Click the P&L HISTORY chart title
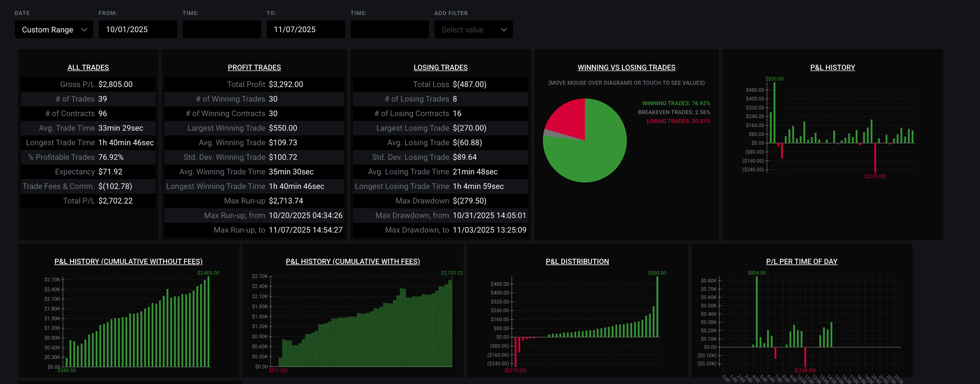Screen dimensions: 980x384 (832, 67)
